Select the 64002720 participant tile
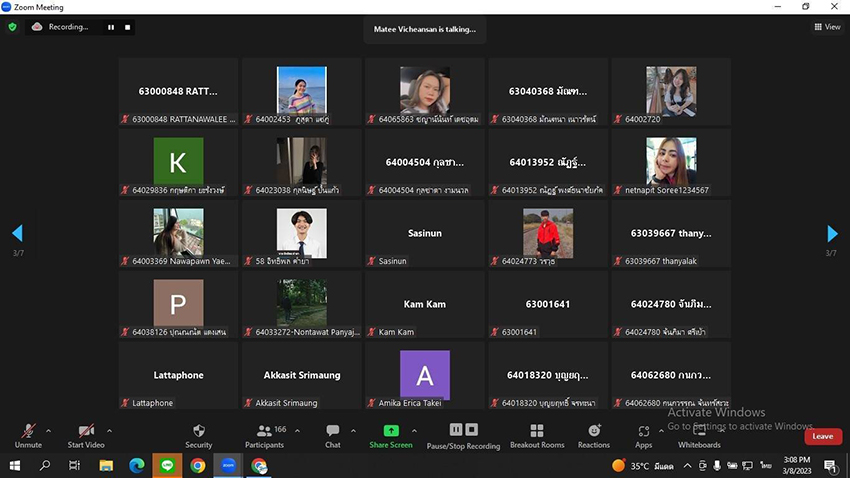 [671, 92]
